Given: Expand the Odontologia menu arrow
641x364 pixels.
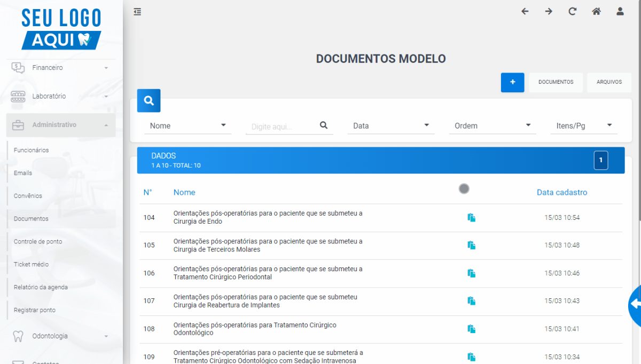Looking at the screenshot, I should 106,336.
